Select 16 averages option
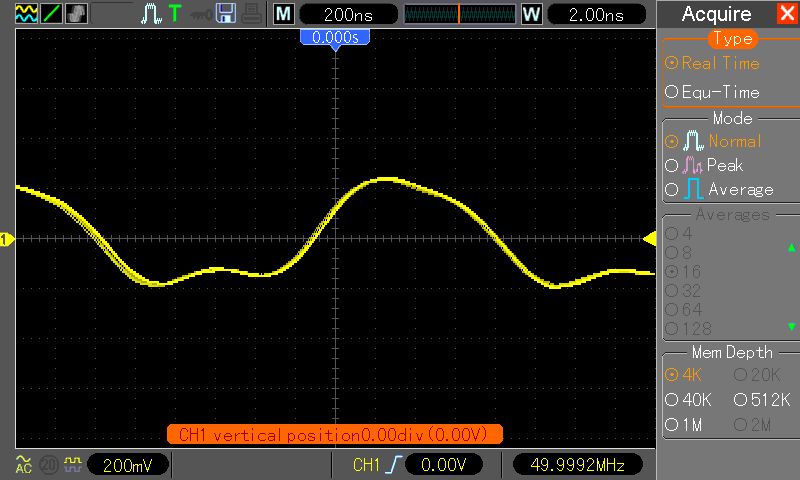Viewport: 800px width, 480px height. 683,271
